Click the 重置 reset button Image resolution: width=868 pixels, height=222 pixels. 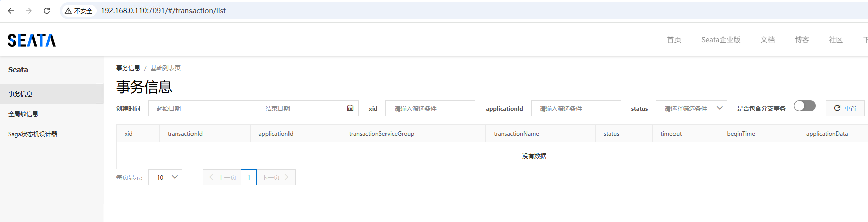coord(845,108)
